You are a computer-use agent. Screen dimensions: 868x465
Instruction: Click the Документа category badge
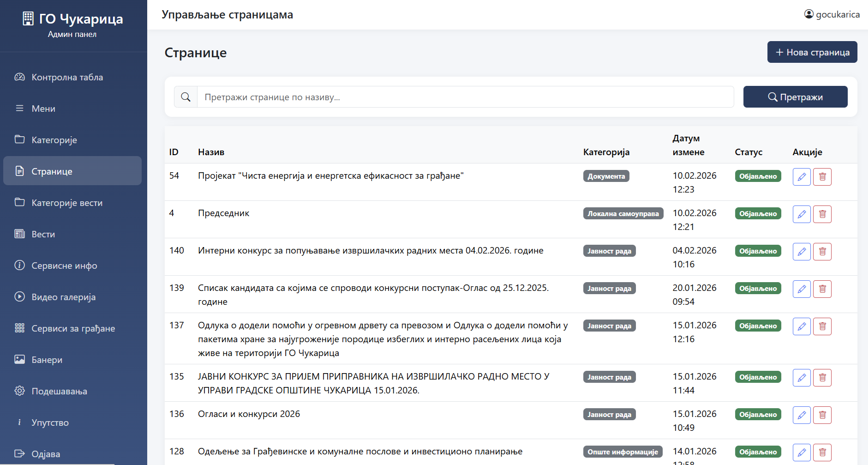click(606, 176)
